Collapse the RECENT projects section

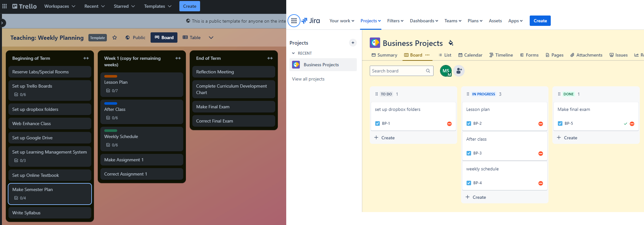293,53
